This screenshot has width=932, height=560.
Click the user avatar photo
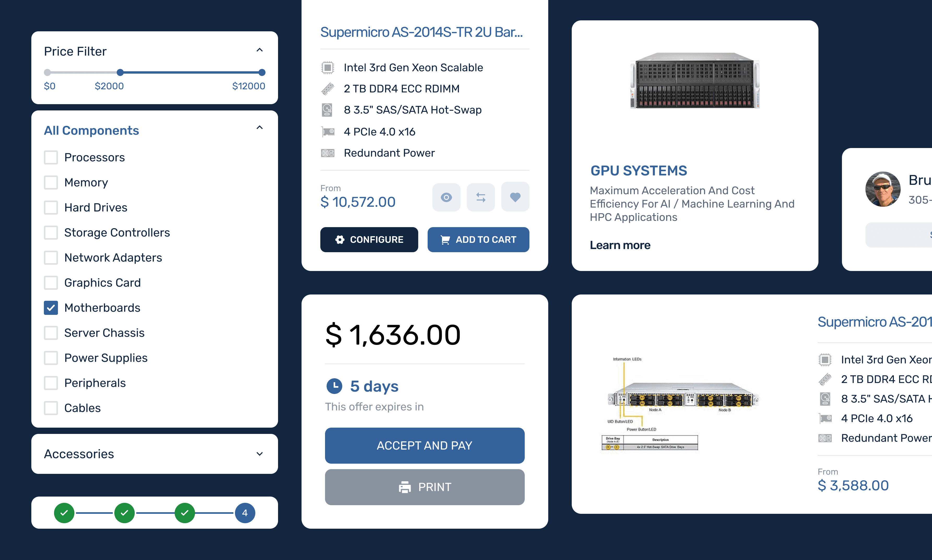(883, 190)
